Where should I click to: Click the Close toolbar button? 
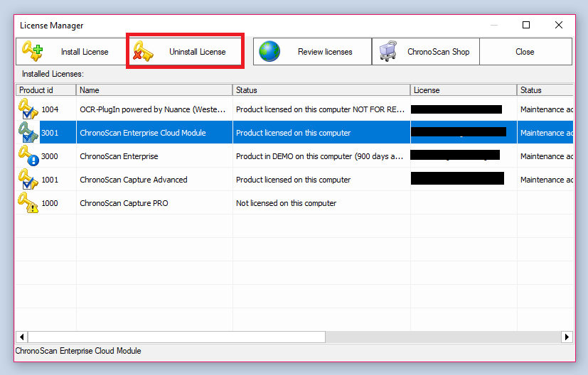point(525,51)
